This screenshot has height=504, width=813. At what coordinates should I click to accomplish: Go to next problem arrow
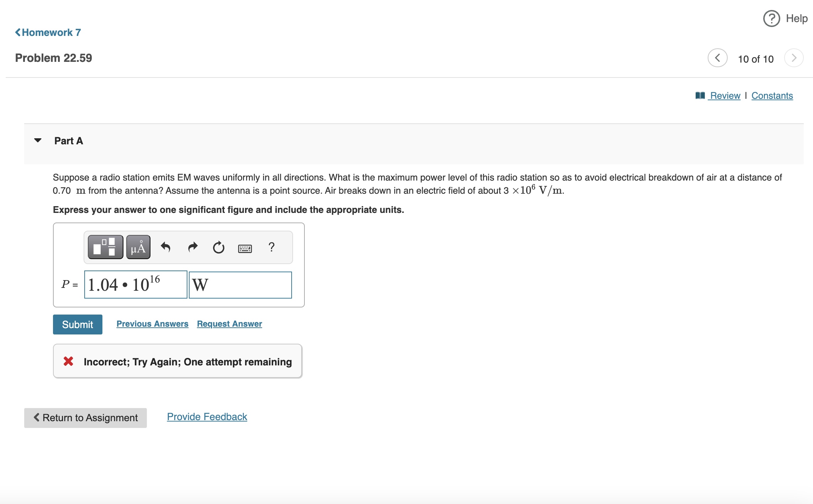pos(794,58)
